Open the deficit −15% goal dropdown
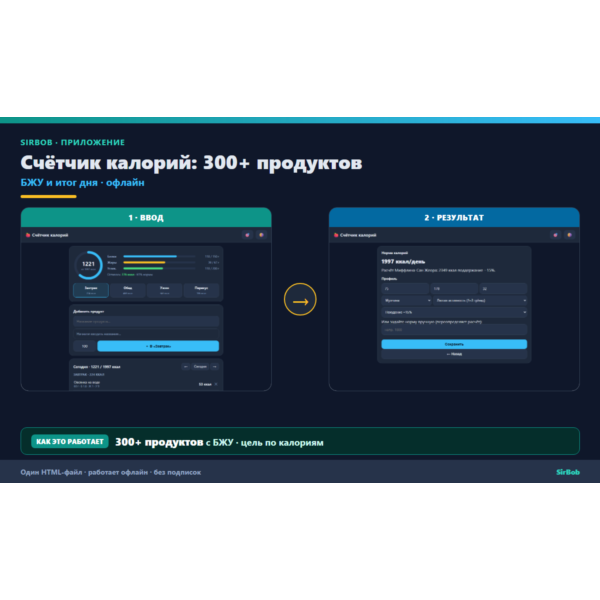 pyautogui.click(x=454, y=312)
